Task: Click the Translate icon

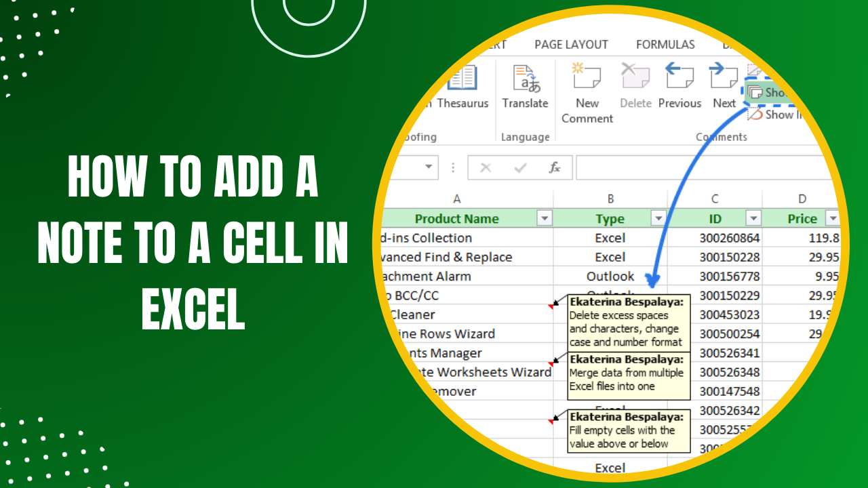Action: tap(525, 79)
